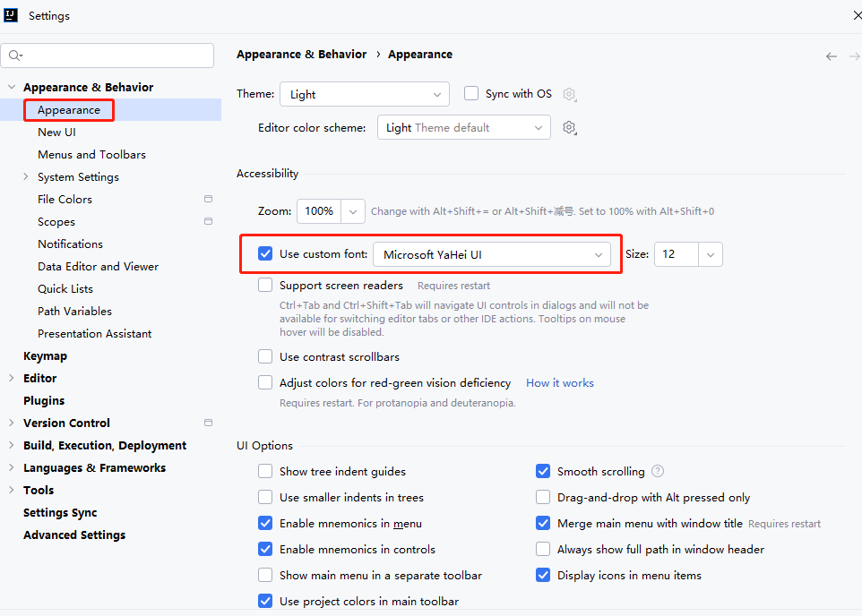This screenshot has height=616, width=862.
Task: Enable Sync with OS checkbox
Action: point(471,93)
